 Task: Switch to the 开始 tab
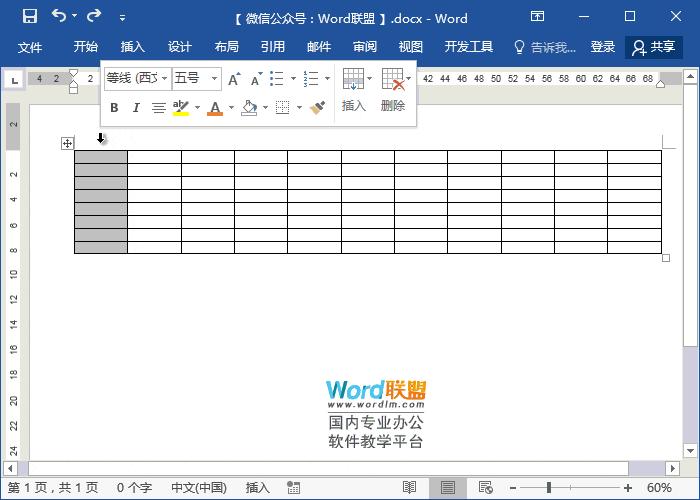tap(85, 47)
